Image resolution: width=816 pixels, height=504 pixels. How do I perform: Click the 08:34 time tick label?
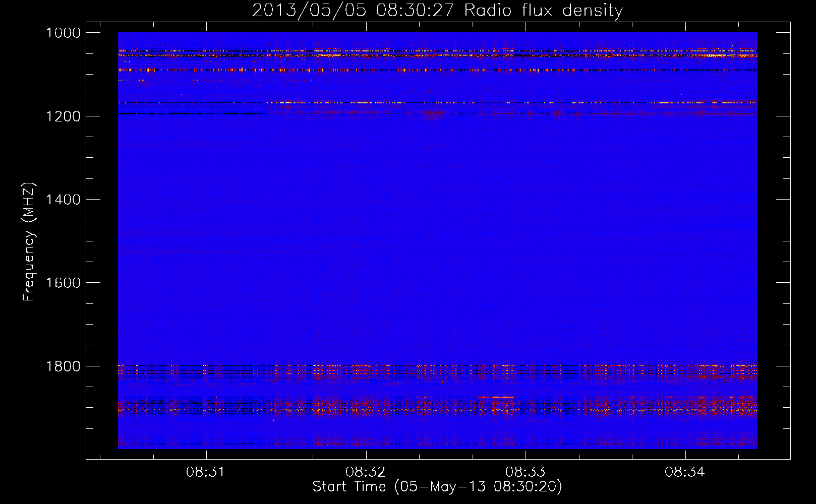[684, 472]
